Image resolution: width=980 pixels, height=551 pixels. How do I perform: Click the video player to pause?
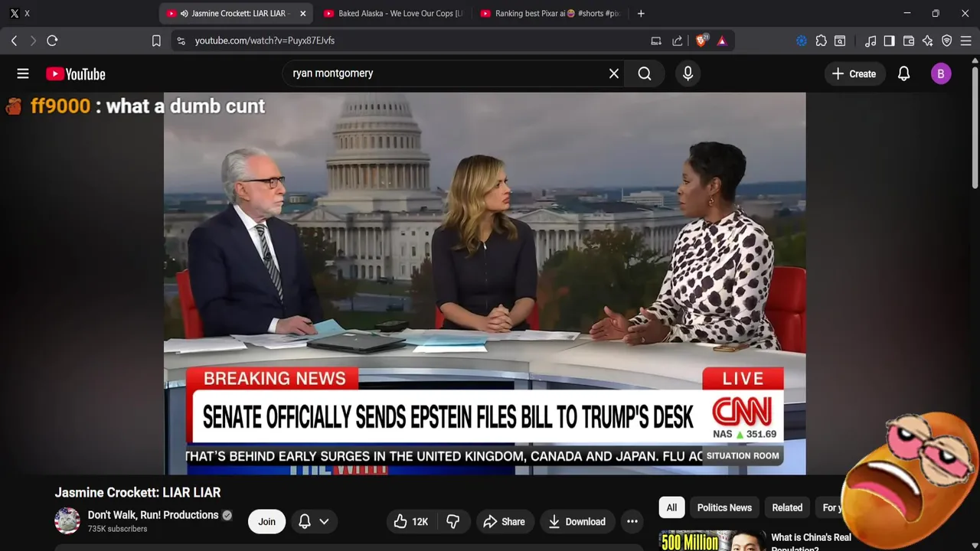485,283
